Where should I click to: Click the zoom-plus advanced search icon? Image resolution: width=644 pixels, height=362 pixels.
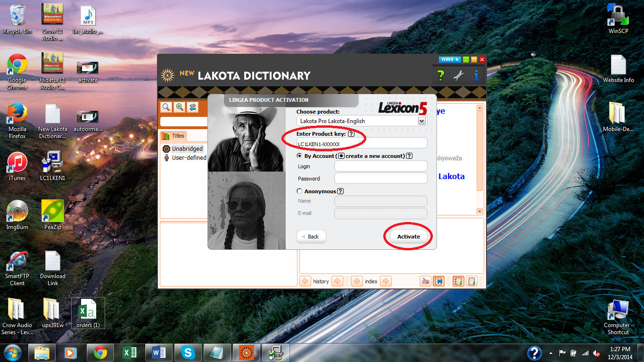[180, 107]
